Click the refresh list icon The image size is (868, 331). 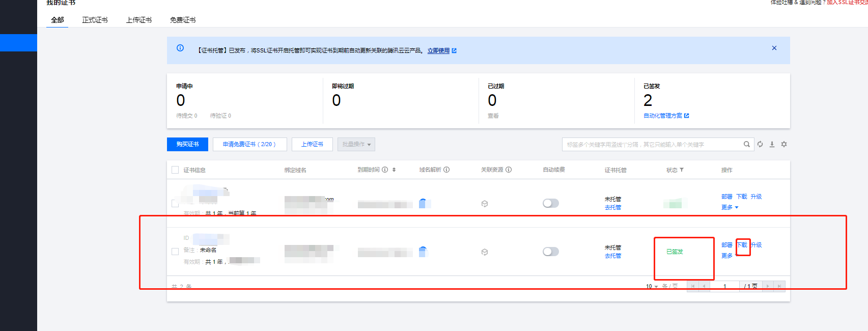click(760, 144)
